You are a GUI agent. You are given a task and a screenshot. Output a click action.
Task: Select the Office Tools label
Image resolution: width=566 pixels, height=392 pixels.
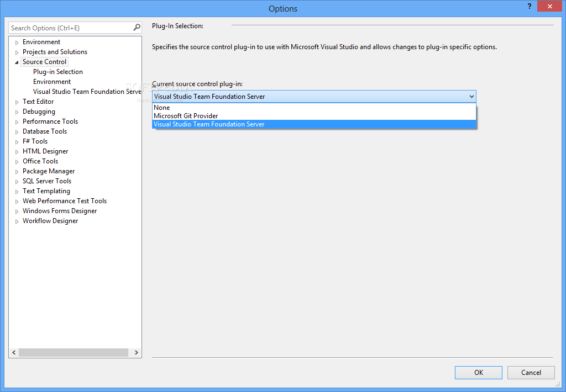(40, 161)
